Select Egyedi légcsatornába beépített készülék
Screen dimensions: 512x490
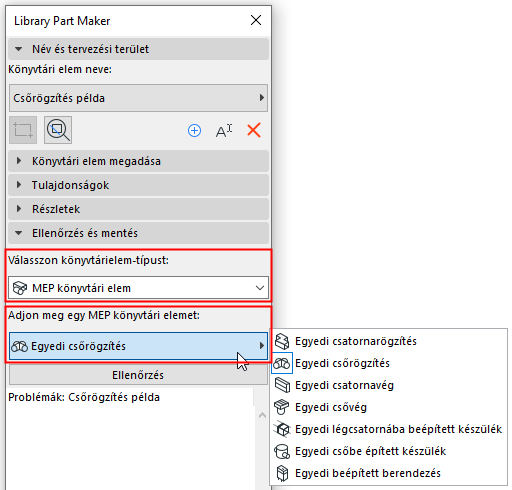coord(389,429)
